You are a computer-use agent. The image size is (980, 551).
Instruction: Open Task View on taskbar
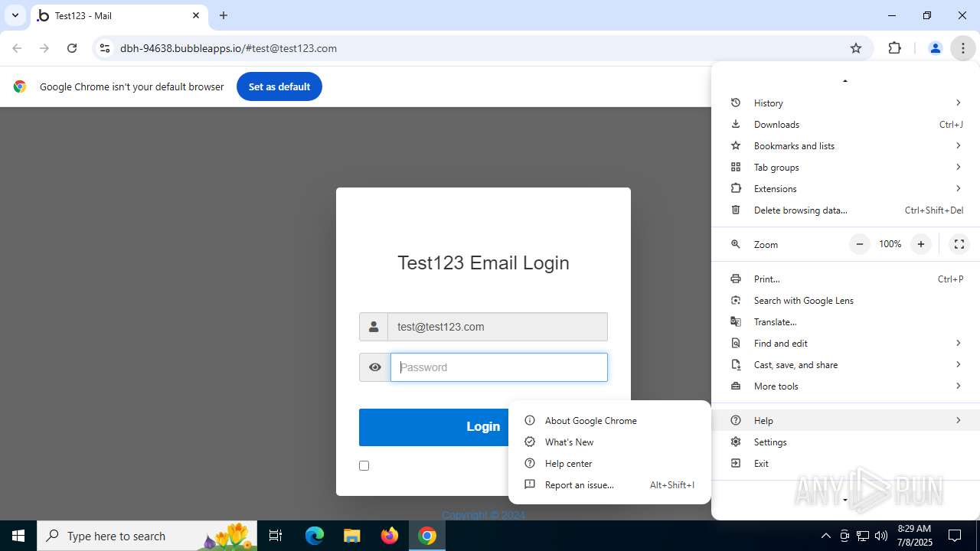click(x=276, y=536)
